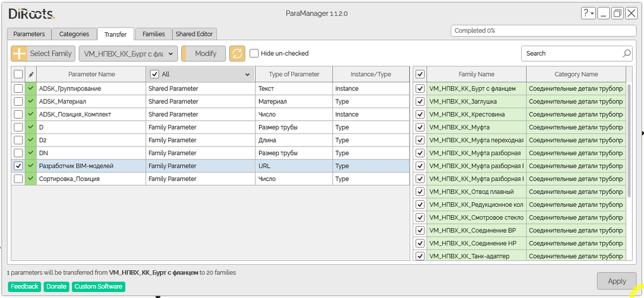Toggle the All checkbox in filter dropdown
The image size is (644, 298).
[155, 74]
